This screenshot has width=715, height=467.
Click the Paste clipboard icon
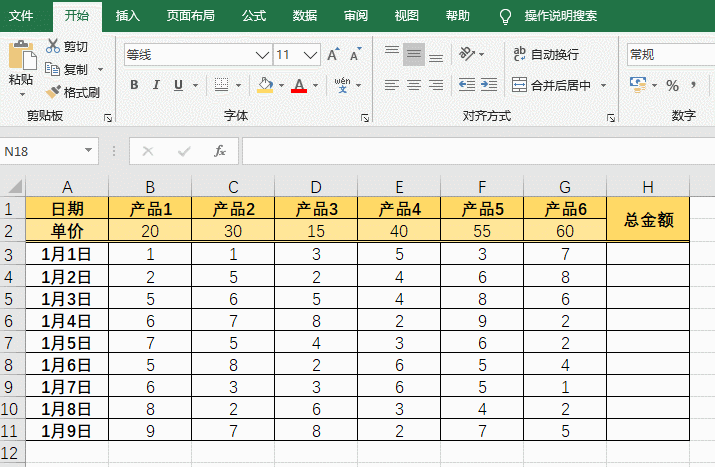point(20,58)
